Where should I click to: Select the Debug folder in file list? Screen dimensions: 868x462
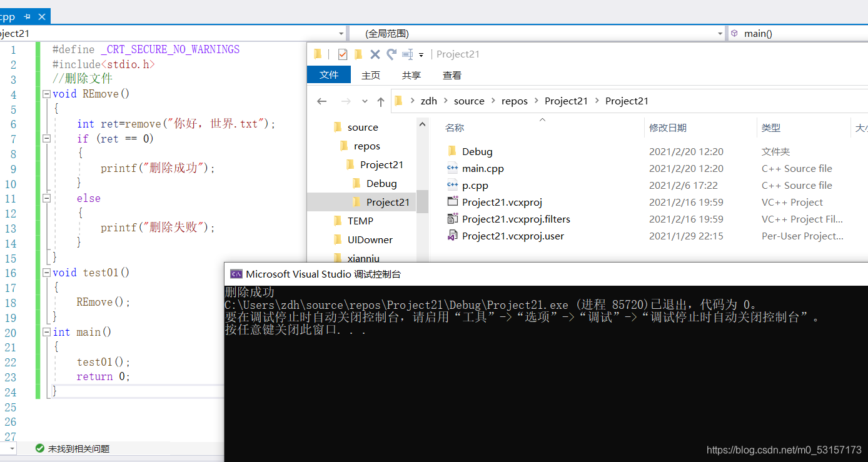[477, 151]
